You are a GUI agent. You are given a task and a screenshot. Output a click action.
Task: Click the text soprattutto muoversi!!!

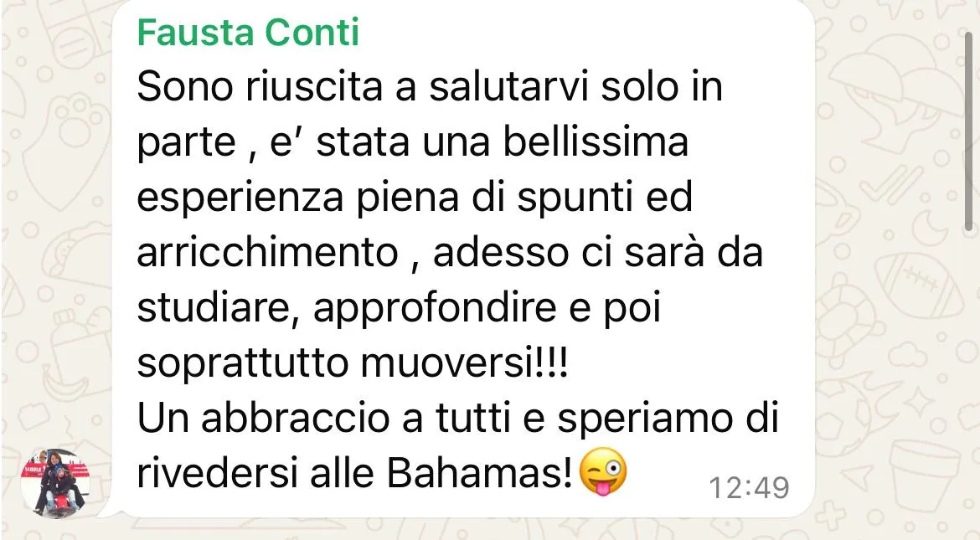tap(353, 363)
